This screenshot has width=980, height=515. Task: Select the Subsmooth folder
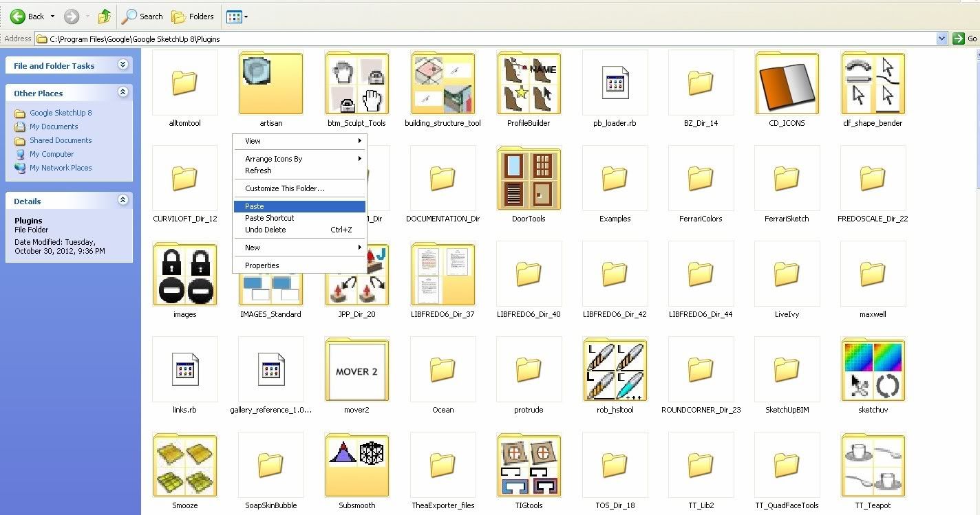coord(357,471)
